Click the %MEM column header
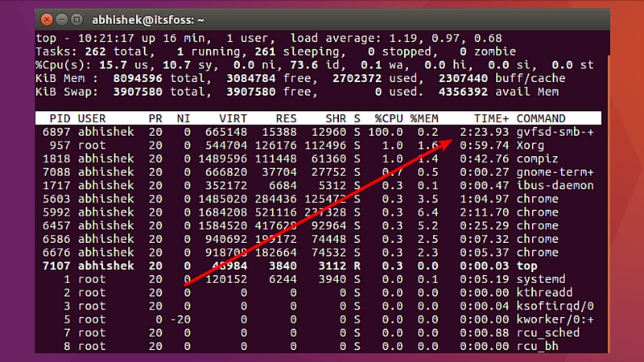The image size is (644, 362). point(424,118)
